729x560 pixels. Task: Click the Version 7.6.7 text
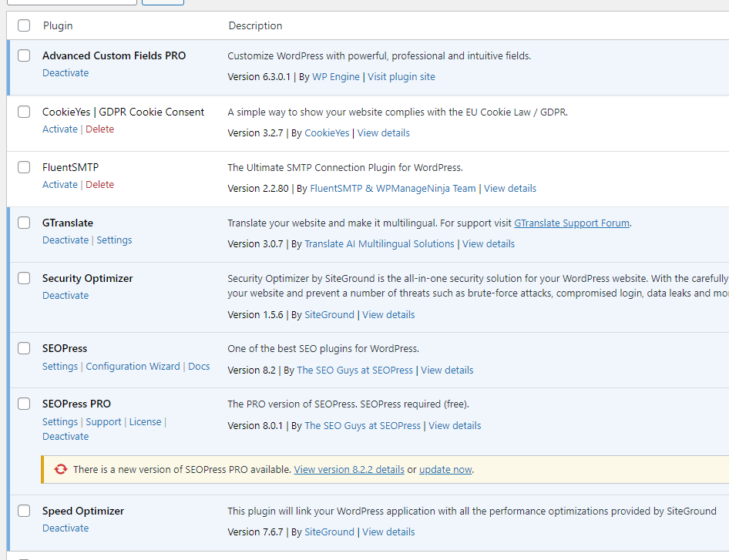click(255, 532)
